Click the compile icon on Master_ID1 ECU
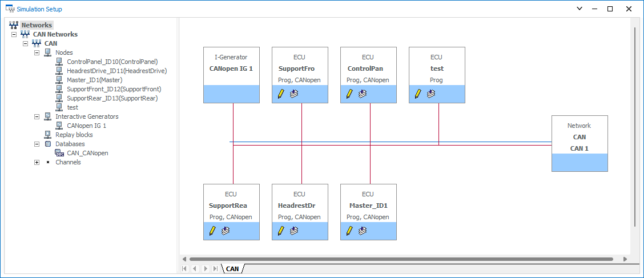 [362, 231]
